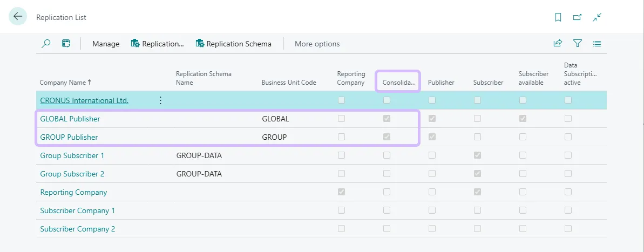Open the Replication Schema menu
Viewport: 644px width, 252px height.
pyautogui.click(x=234, y=44)
